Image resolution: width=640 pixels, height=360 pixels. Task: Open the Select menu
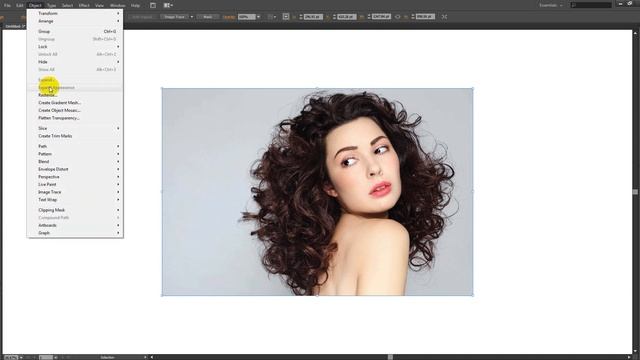point(67,5)
